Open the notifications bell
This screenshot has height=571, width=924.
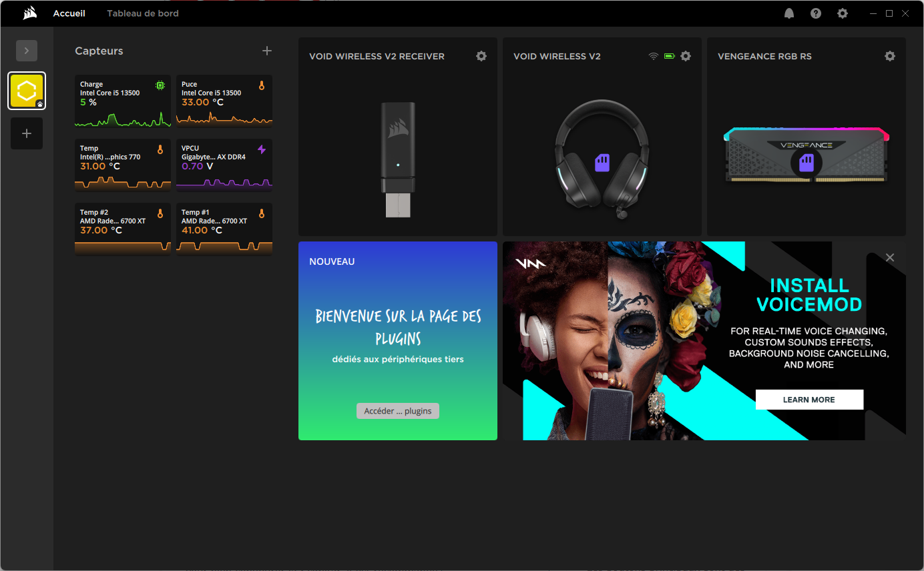pos(789,13)
